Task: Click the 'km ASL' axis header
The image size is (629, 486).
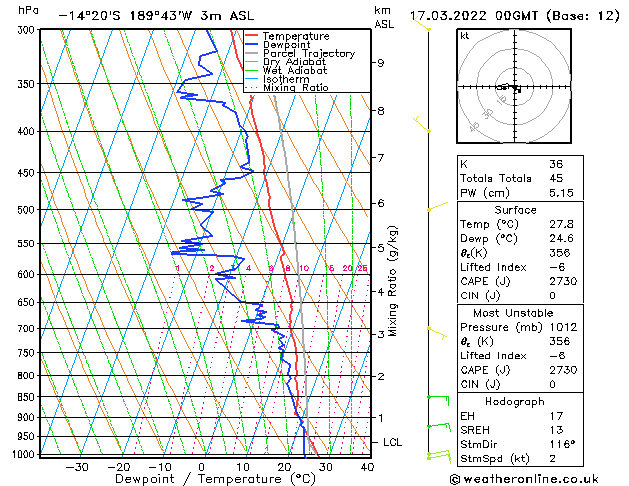Action: (x=384, y=17)
